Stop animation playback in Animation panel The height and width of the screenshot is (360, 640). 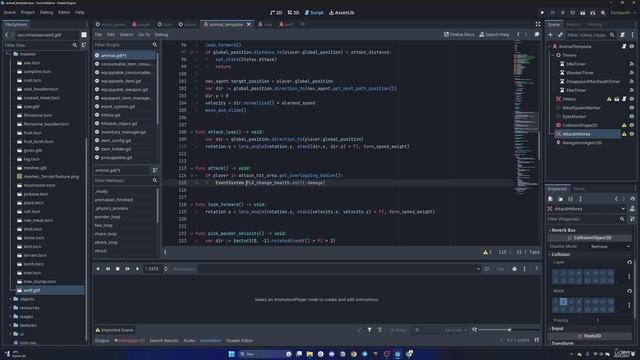click(x=118, y=269)
